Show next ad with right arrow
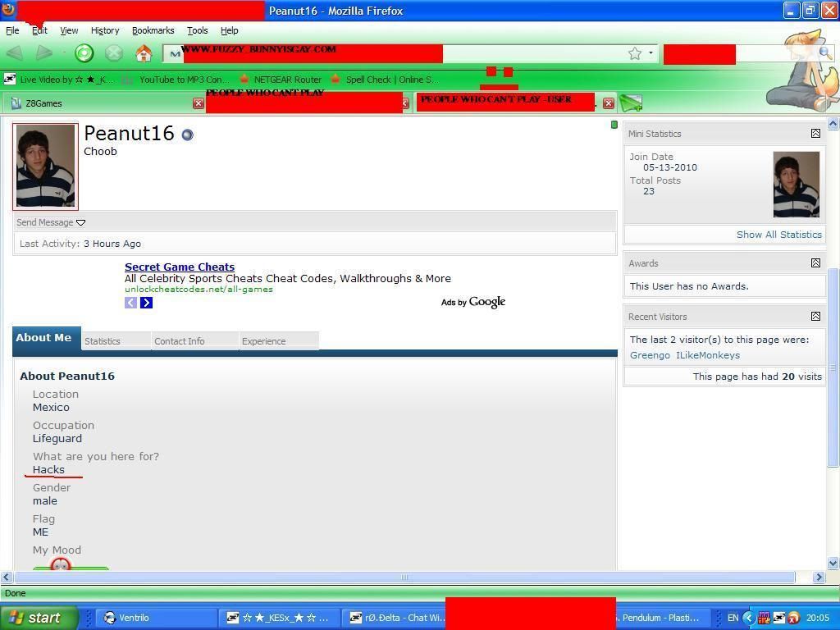The height and width of the screenshot is (630, 840). 146,303
